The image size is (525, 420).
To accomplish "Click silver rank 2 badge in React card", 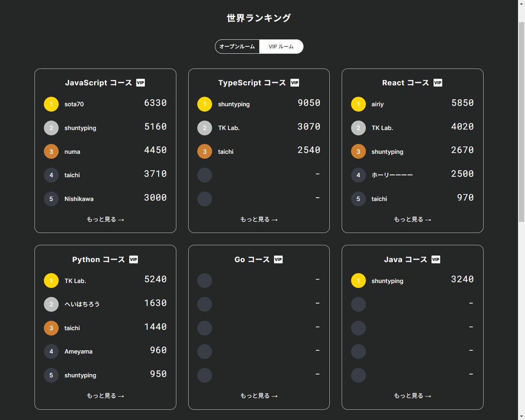I will pos(358,128).
